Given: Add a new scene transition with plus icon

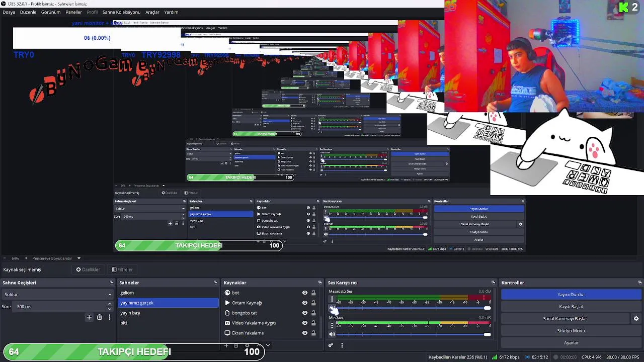Looking at the screenshot, I should click(89, 317).
